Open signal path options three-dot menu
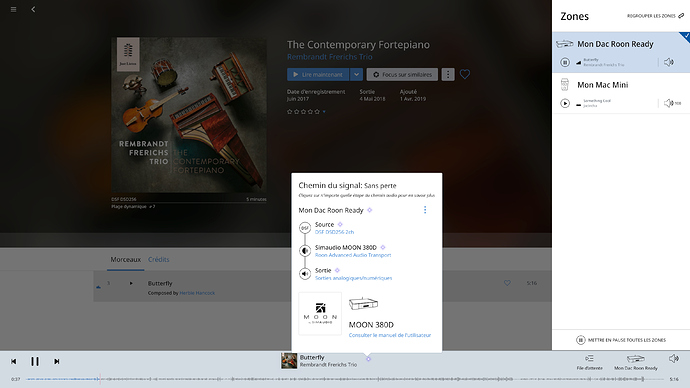The image size is (690, 388). click(425, 210)
